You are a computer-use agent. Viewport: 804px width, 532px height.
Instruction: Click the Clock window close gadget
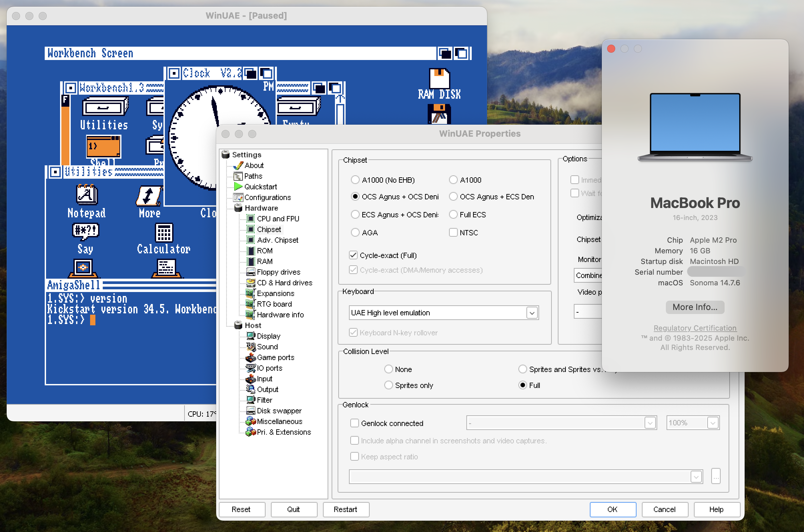[x=174, y=73]
